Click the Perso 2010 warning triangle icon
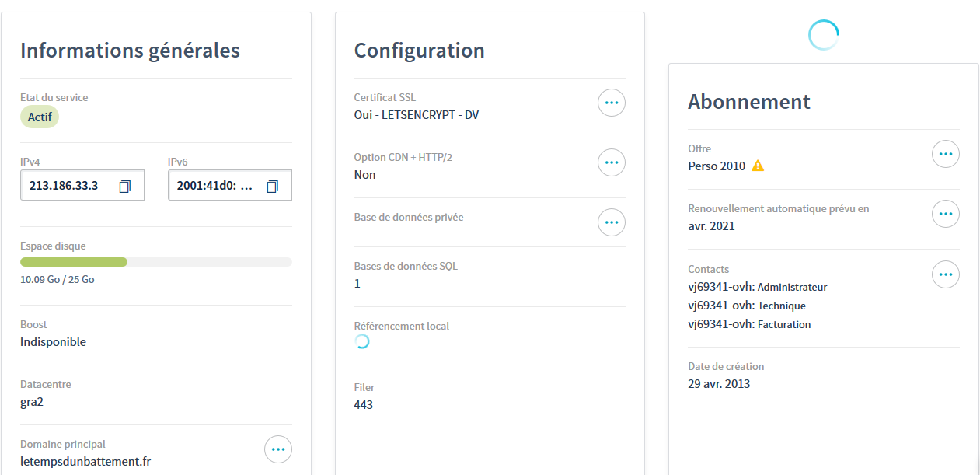The width and height of the screenshot is (980, 475). (758, 166)
